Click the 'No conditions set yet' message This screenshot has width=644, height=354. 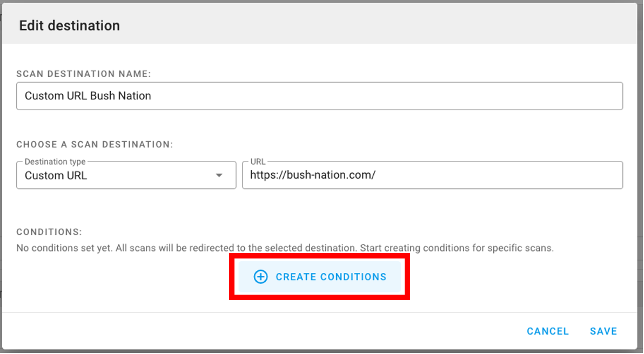285,248
